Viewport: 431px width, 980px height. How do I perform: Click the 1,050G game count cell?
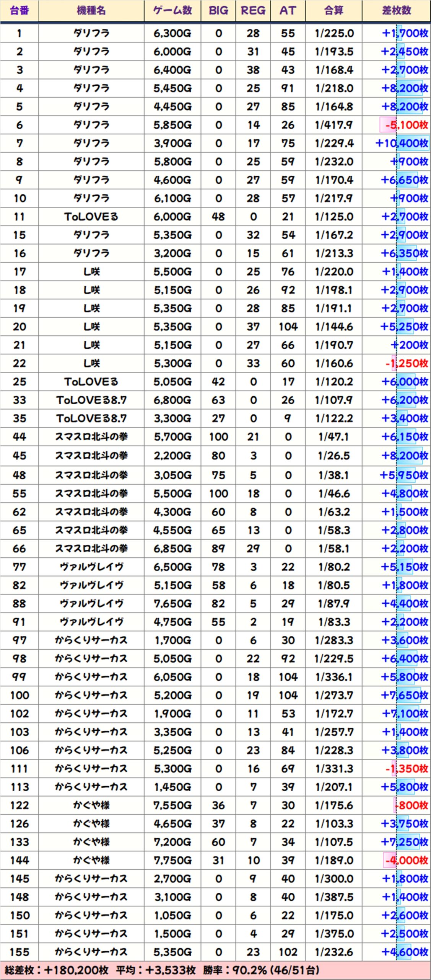point(172,916)
